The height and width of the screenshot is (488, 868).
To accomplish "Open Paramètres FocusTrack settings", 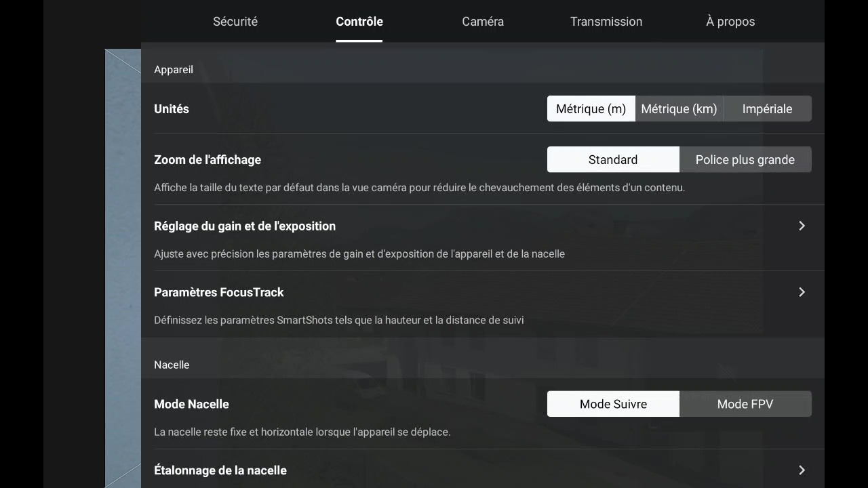I will (x=483, y=304).
